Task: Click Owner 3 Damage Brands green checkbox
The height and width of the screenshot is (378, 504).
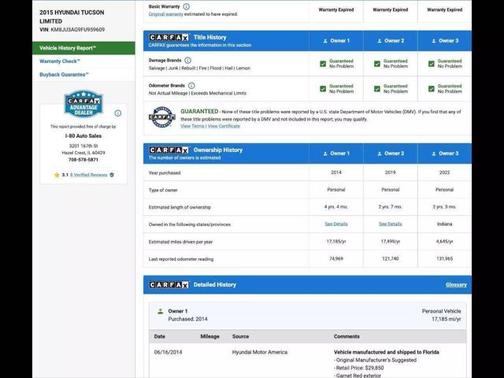Action: [431, 64]
